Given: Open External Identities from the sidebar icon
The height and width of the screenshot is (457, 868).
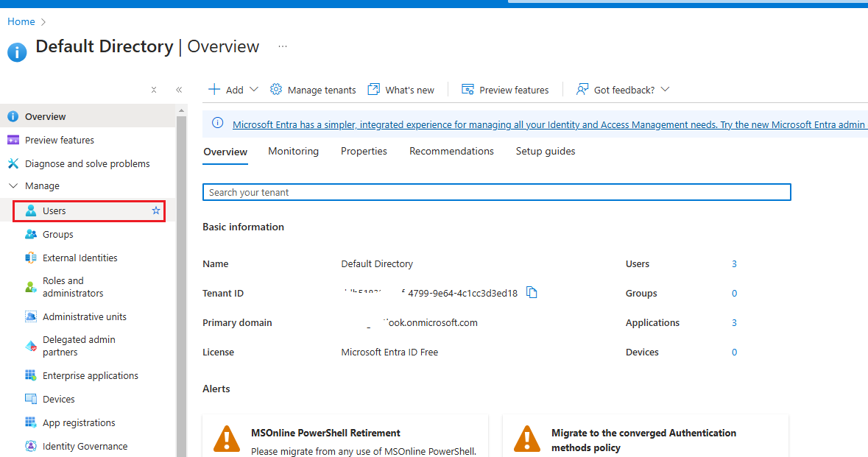Looking at the screenshot, I should pos(31,258).
